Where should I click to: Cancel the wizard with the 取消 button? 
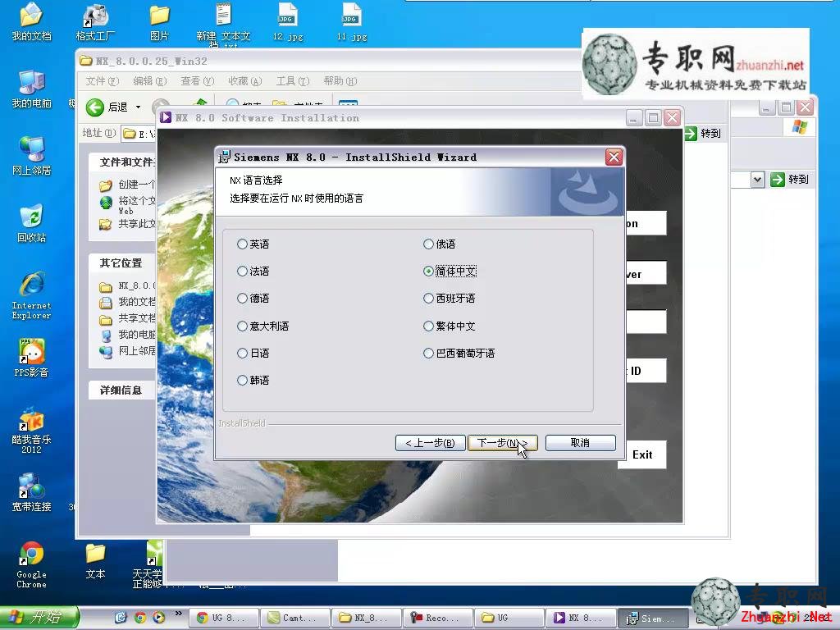[x=580, y=443]
